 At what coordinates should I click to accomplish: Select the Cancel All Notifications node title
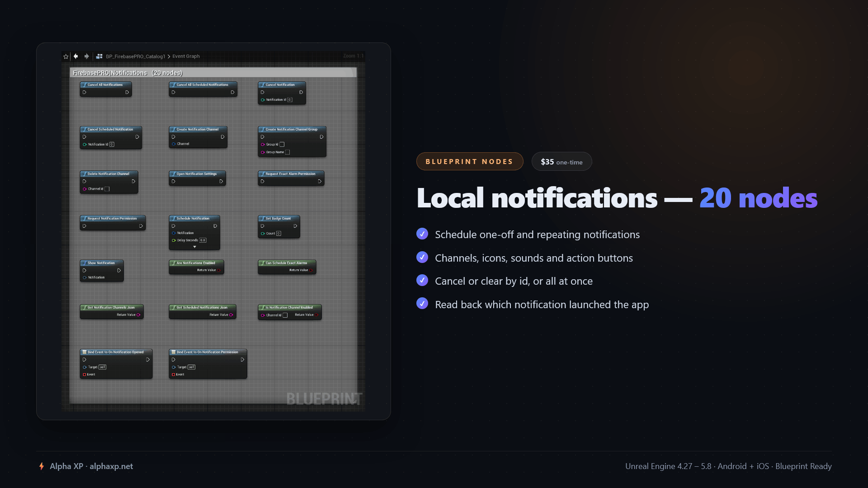pos(105,84)
